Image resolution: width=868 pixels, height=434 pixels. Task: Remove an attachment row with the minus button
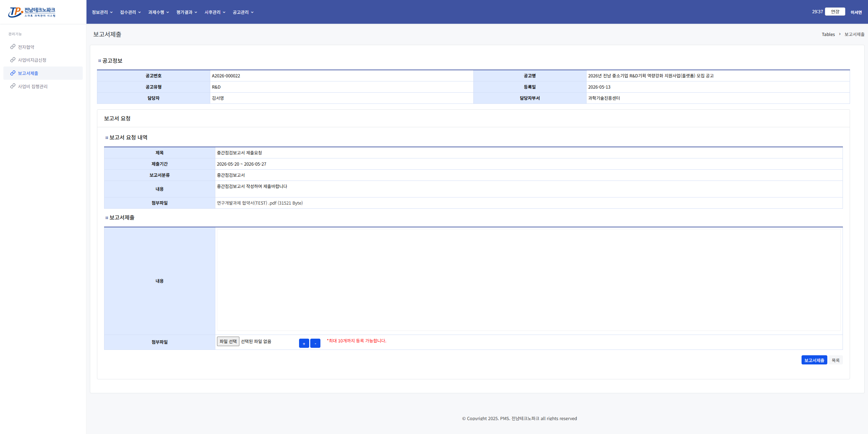click(x=315, y=343)
